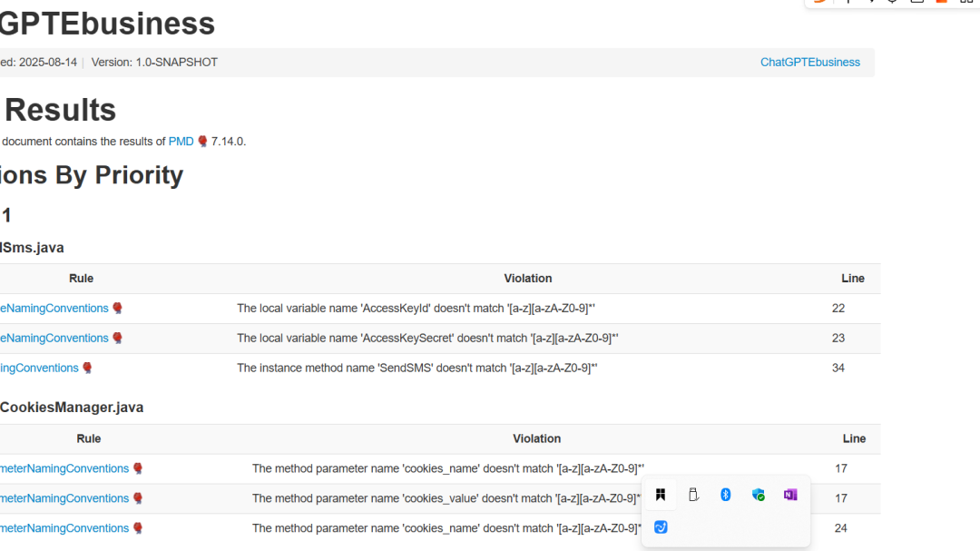Viewport: 980px width, 551px height.
Task: Click the 'Results' page heading
Action: (x=60, y=110)
